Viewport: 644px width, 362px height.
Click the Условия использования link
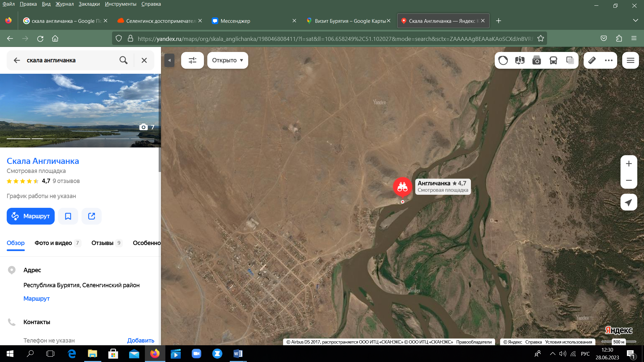tap(569, 342)
